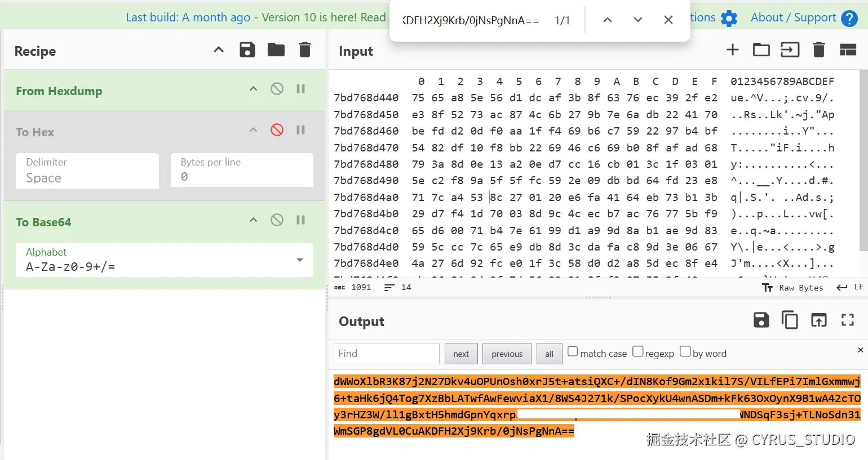Click the output Find text field

click(x=387, y=354)
